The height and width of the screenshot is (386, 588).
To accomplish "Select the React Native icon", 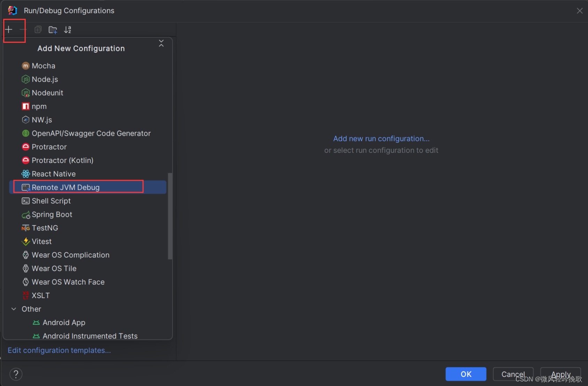I will (x=25, y=174).
